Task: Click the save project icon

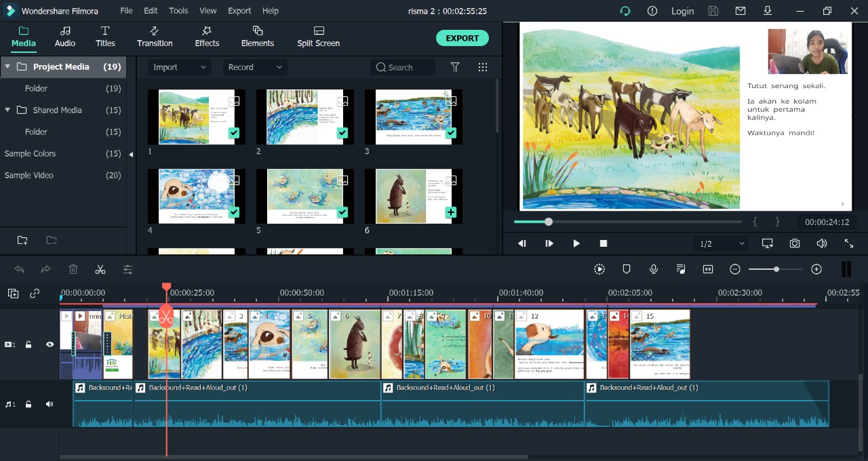Action: tap(713, 11)
